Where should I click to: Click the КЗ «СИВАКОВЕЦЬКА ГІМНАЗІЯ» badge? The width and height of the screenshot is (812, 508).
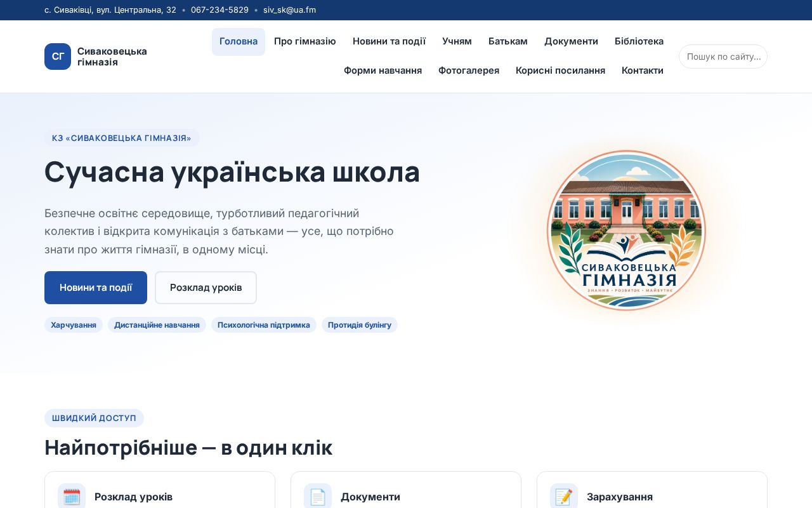[122, 138]
